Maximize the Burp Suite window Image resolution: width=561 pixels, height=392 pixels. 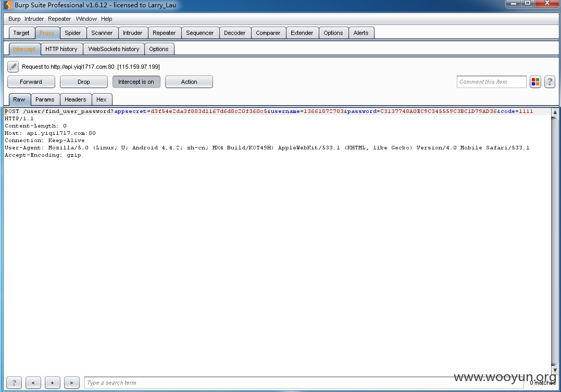click(528, 3)
